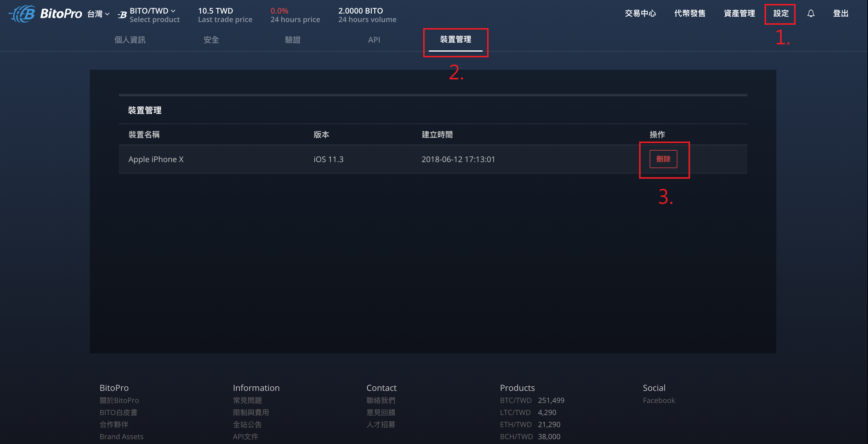868x444 pixels.
Task: Click the BitoPro logo
Action: (46, 14)
